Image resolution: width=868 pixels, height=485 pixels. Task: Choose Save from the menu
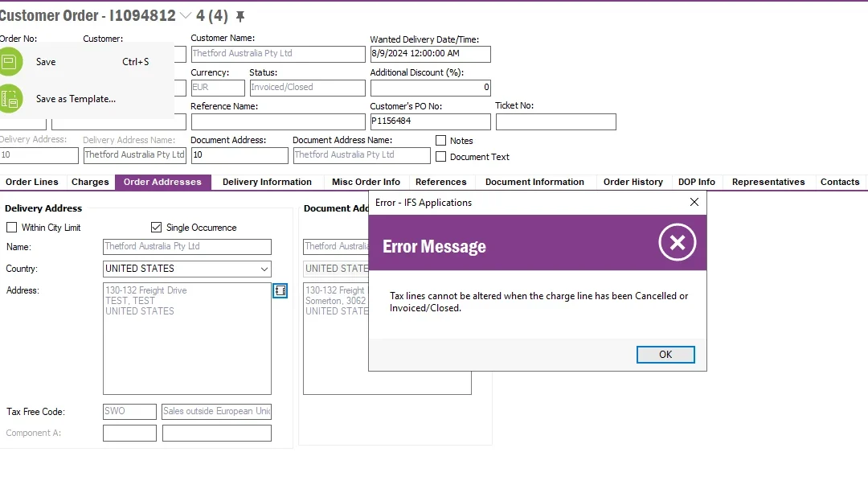click(87, 61)
